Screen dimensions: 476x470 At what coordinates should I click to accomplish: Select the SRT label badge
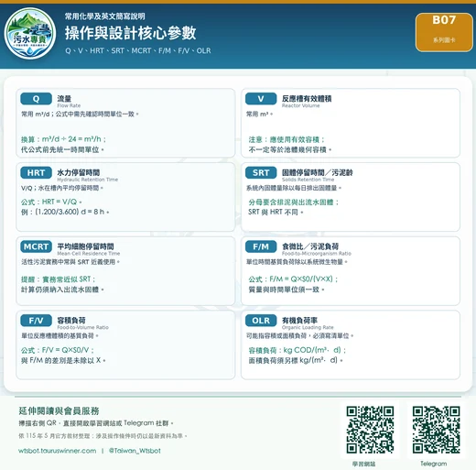click(261, 172)
